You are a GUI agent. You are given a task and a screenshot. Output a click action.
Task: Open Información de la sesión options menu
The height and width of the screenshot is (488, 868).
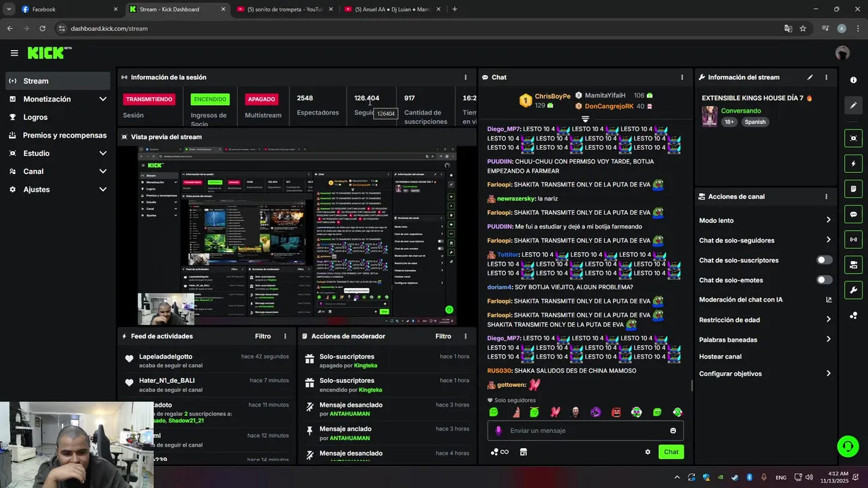[465, 77]
